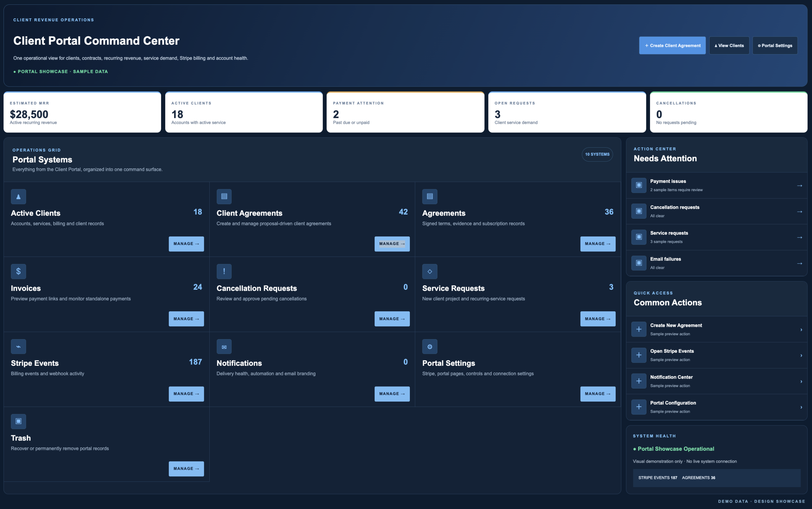Click the Stripe Events lightning icon

pyautogui.click(x=18, y=346)
